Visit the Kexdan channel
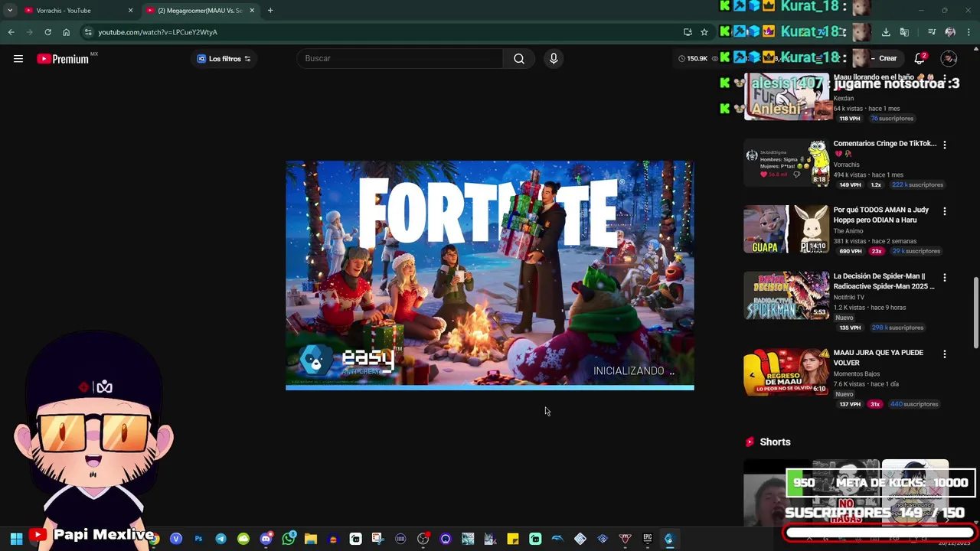The width and height of the screenshot is (980, 551). (x=843, y=99)
